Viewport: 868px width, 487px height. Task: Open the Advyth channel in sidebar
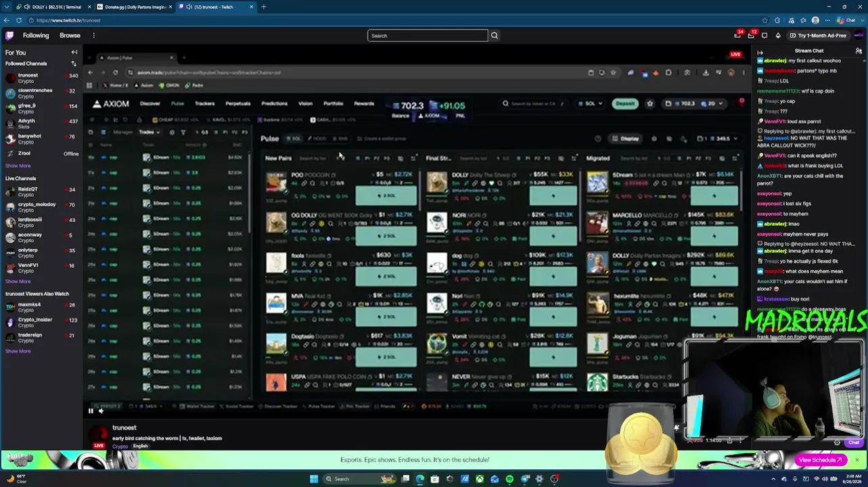[x=41, y=124]
